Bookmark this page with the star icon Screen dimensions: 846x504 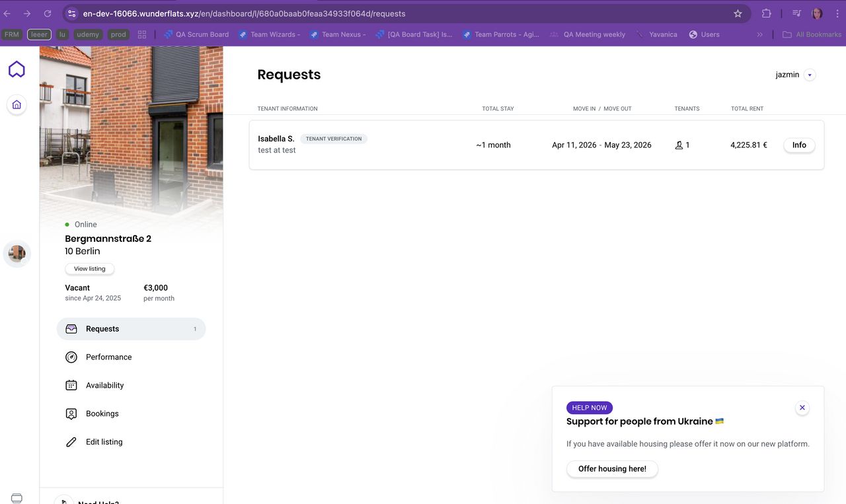(738, 13)
